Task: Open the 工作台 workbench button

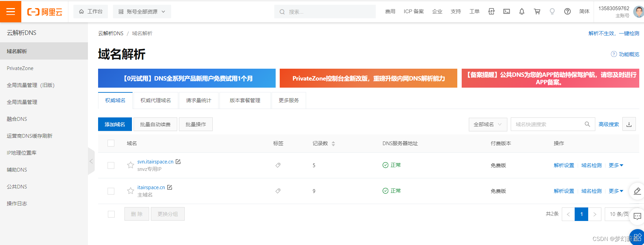Action: pyautogui.click(x=91, y=12)
